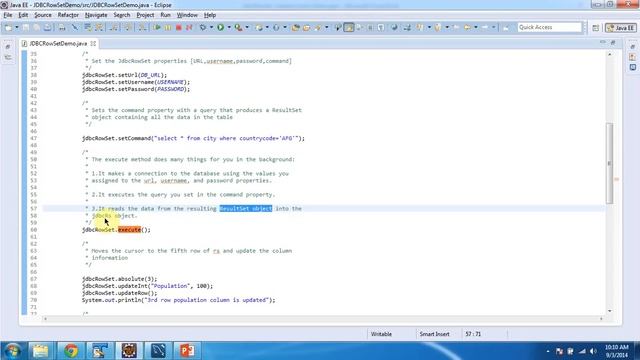Click the Open Perspective icon
The width and height of the screenshot is (640, 360).
[x=596, y=28]
